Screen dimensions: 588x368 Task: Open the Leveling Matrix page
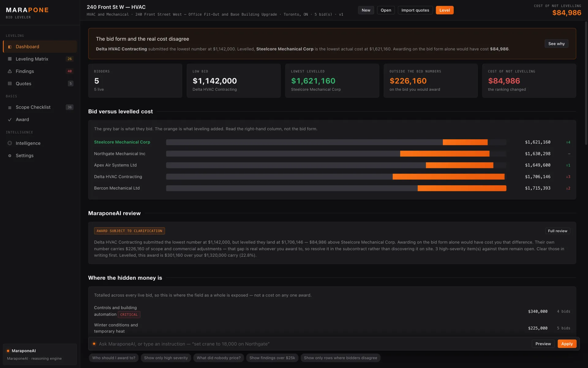coord(40,59)
